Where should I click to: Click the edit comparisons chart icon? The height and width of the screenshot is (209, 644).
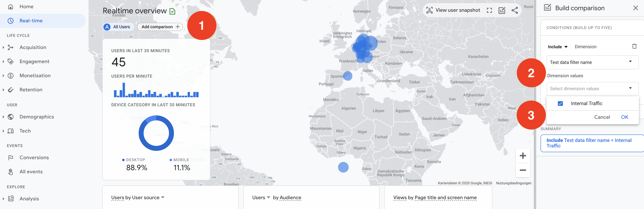pyautogui.click(x=502, y=10)
